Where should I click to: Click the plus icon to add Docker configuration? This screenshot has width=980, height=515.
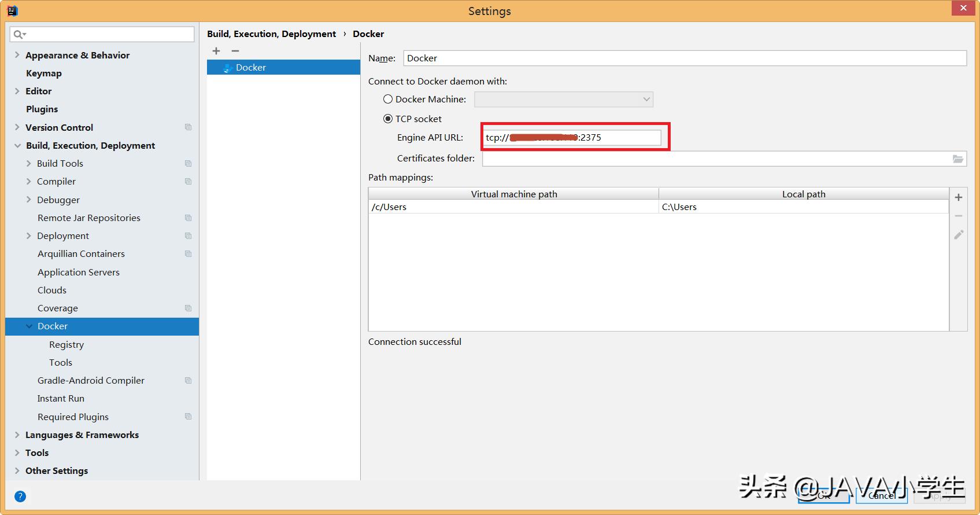[216, 51]
